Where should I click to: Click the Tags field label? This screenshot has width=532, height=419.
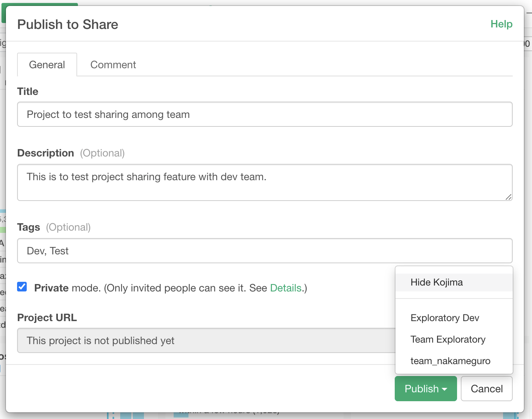[x=29, y=227]
